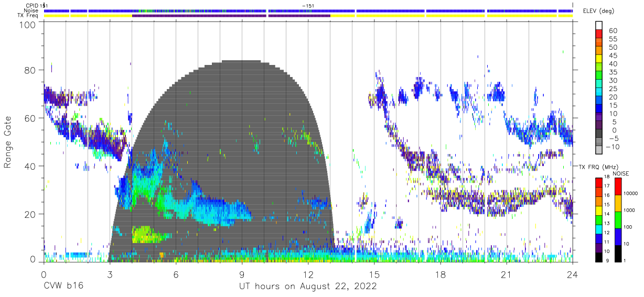Screen dimensions: 644x297
Task: Click the '55' label on ELEV colorbar
Action: point(613,39)
